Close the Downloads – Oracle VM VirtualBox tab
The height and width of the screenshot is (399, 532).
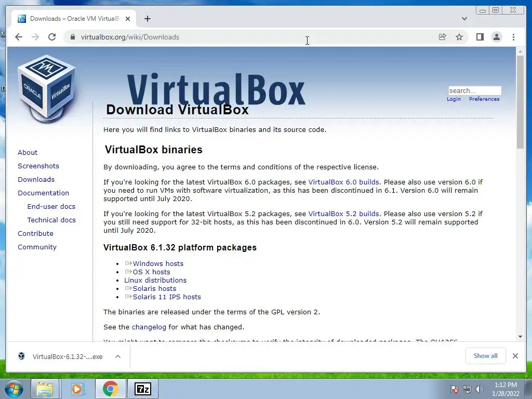tap(128, 19)
